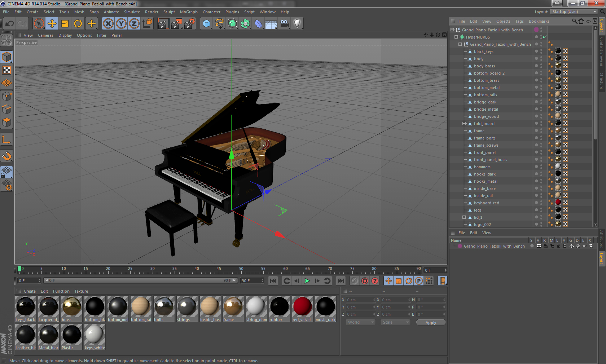Expand the lid_1 object
The image size is (606, 364).
coord(464,217)
